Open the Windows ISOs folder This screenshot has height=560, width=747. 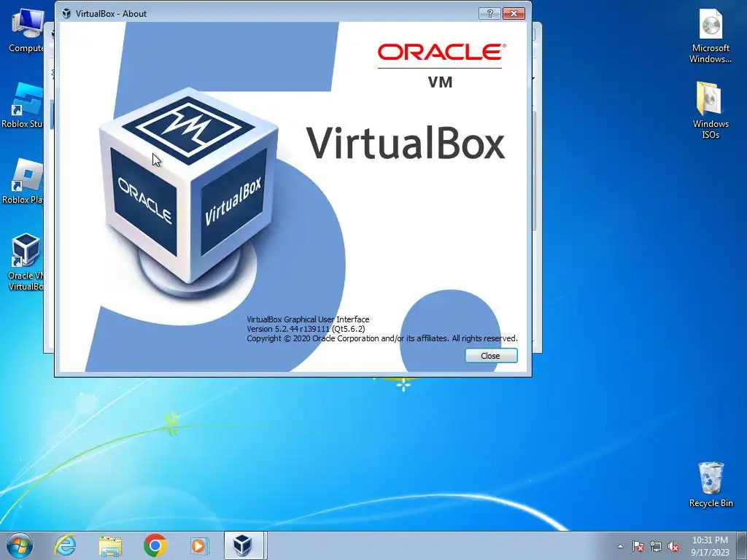tap(711, 111)
